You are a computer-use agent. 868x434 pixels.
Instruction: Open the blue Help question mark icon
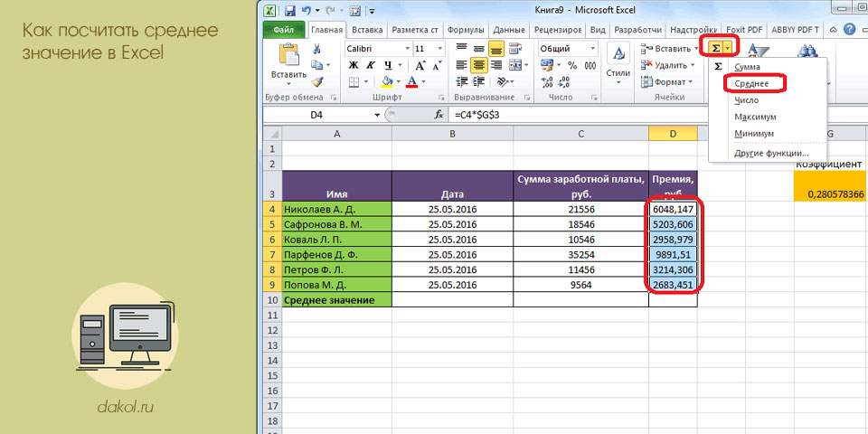[850, 29]
